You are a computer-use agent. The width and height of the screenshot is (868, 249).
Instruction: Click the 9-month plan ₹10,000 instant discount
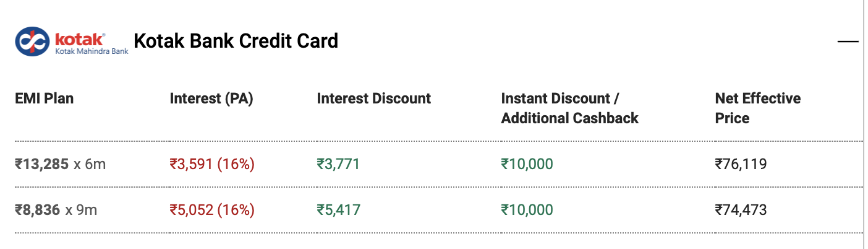point(527,210)
